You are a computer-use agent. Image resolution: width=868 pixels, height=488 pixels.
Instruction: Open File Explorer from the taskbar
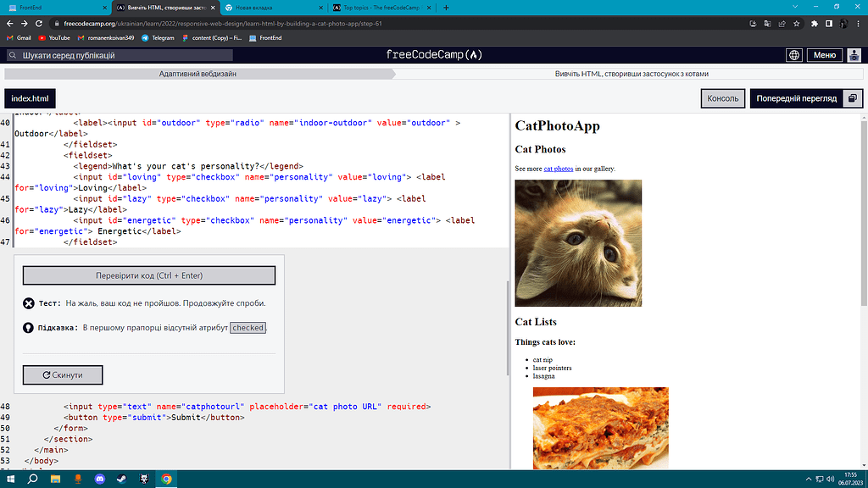[x=54, y=479]
